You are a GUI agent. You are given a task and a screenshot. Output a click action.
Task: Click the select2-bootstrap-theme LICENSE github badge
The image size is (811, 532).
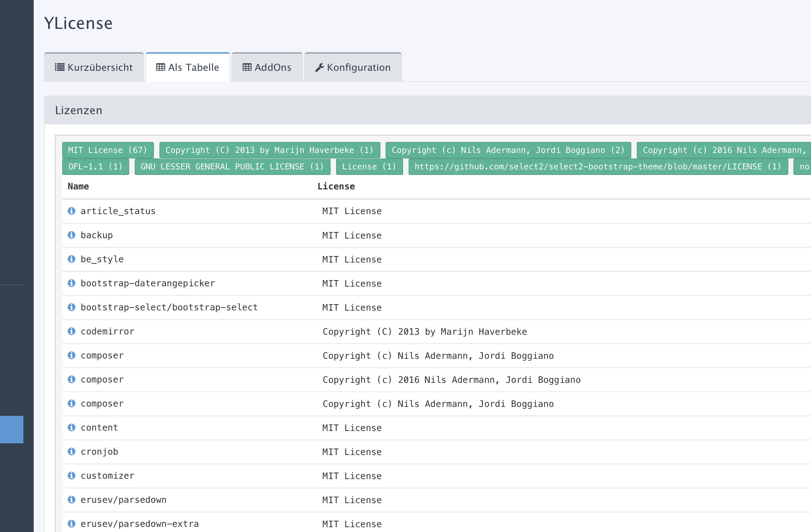coord(598,166)
